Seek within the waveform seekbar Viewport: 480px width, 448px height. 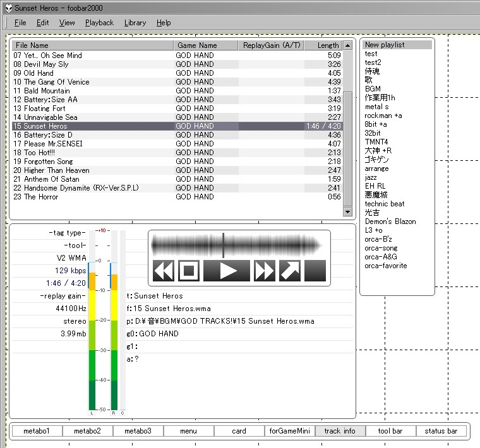point(236,245)
